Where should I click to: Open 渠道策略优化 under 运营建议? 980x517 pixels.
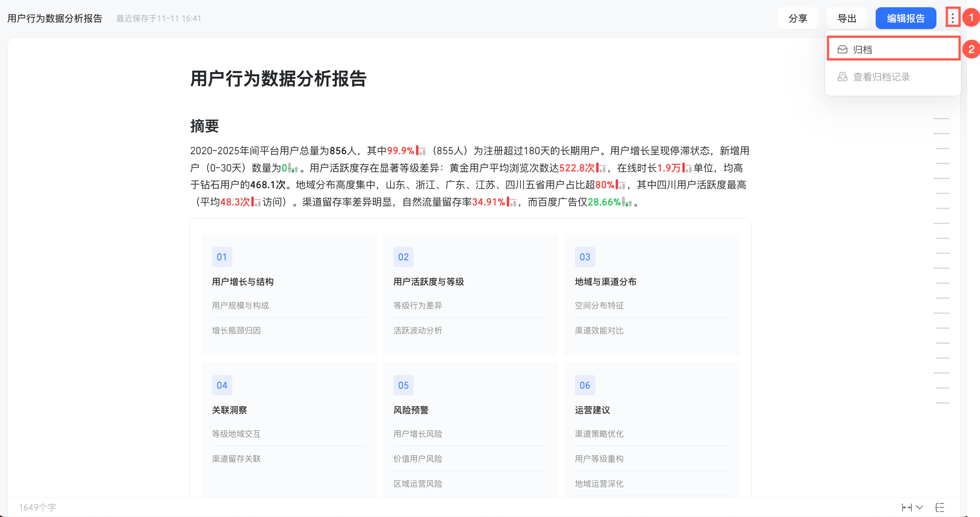click(599, 434)
